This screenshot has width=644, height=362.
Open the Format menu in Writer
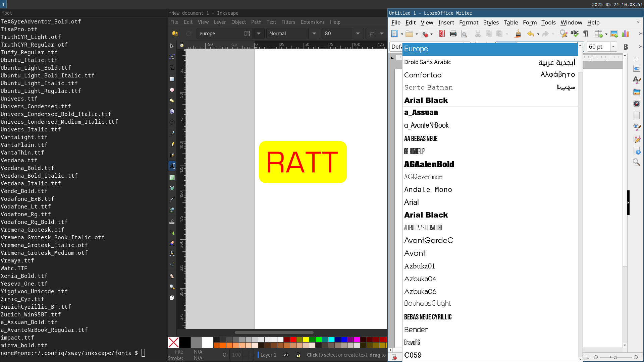point(469,22)
